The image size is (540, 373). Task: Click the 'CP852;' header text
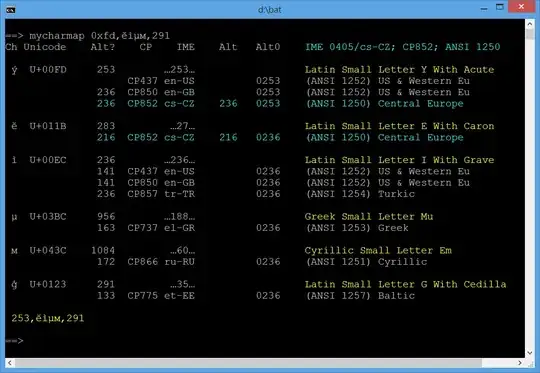[420, 47]
